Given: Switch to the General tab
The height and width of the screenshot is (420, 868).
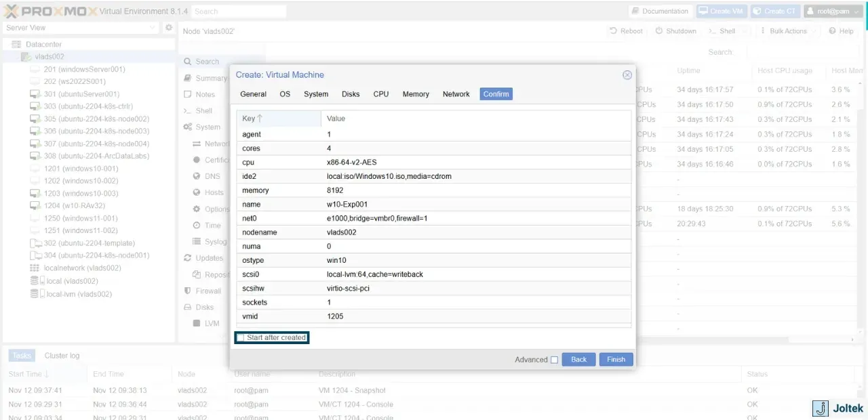Looking at the screenshot, I should tap(253, 94).
